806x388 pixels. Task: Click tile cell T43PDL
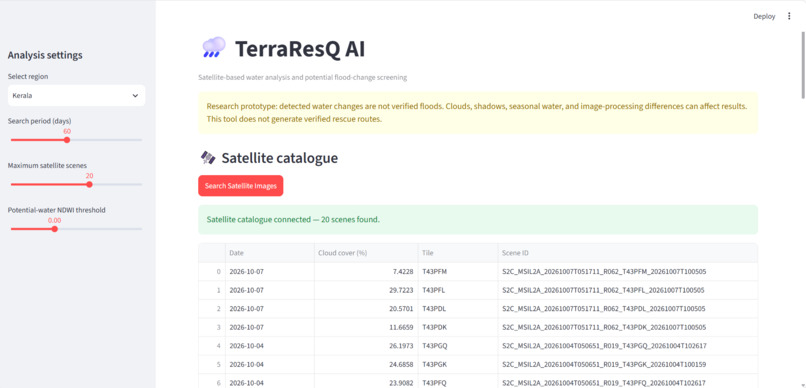(x=458, y=309)
